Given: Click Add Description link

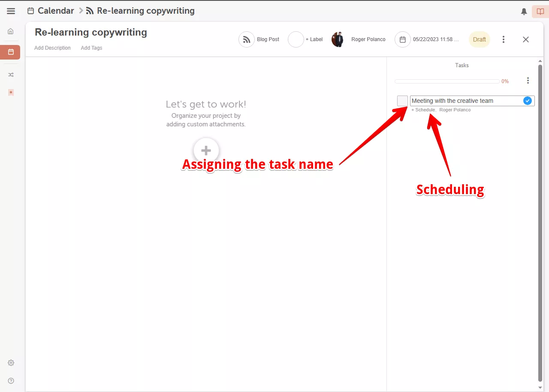Looking at the screenshot, I should coord(52,48).
